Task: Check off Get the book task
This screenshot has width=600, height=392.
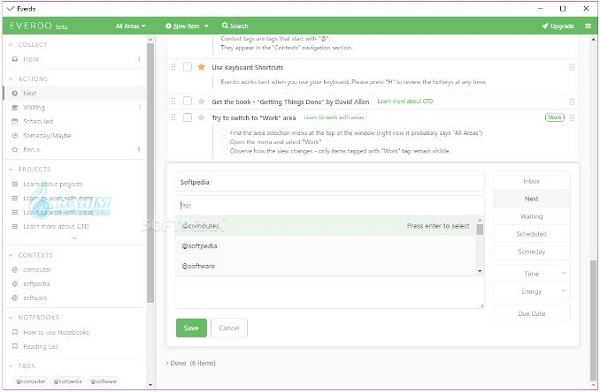Action: pyautogui.click(x=187, y=101)
